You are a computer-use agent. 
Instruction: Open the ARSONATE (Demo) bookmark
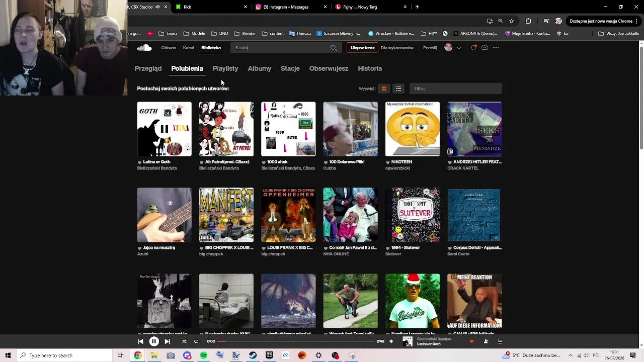[475, 34]
